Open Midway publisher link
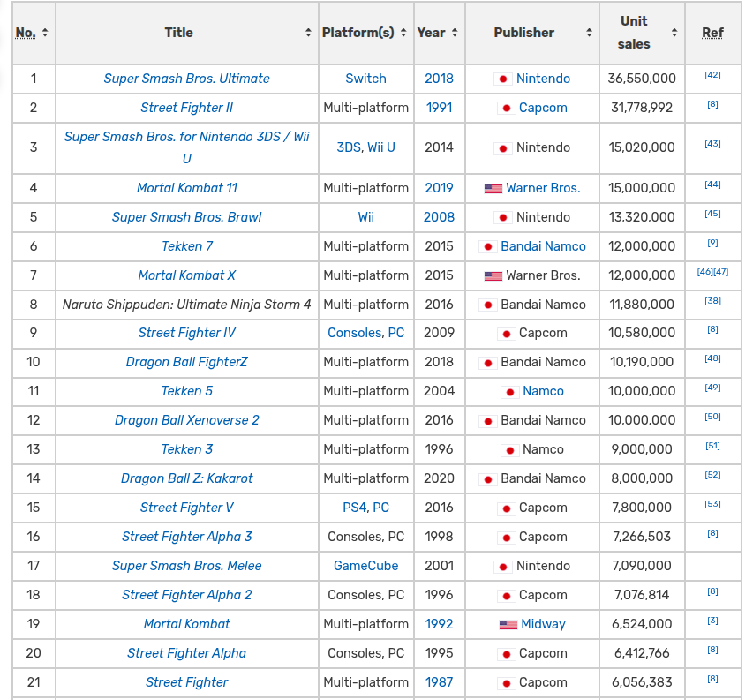Viewport: 753px width, 700px height. (x=543, y=624)
